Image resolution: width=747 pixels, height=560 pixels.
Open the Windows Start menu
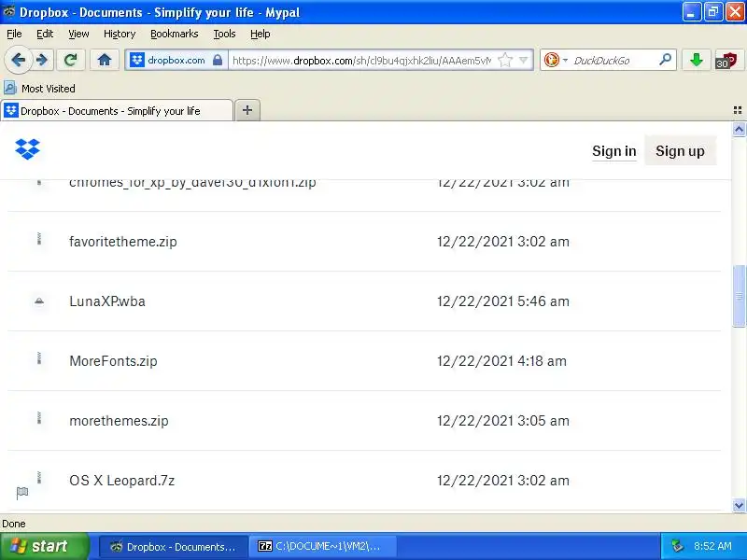44,546
